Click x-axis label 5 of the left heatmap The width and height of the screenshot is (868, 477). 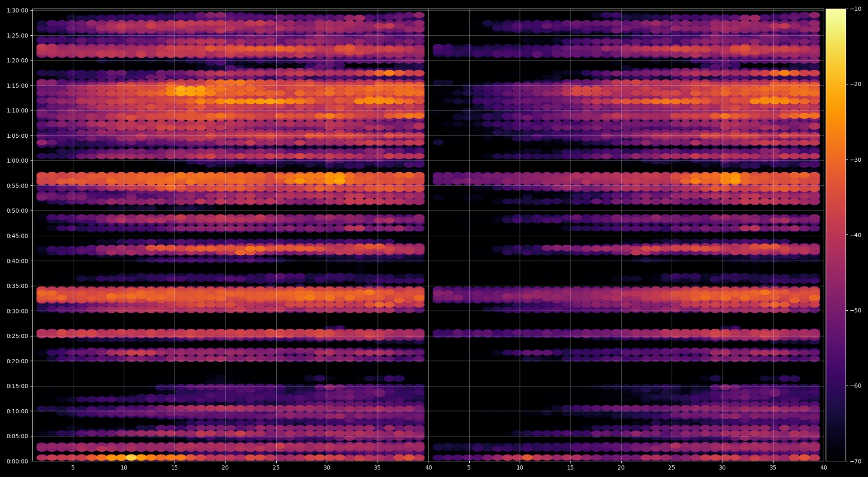(x=73, y=468)
